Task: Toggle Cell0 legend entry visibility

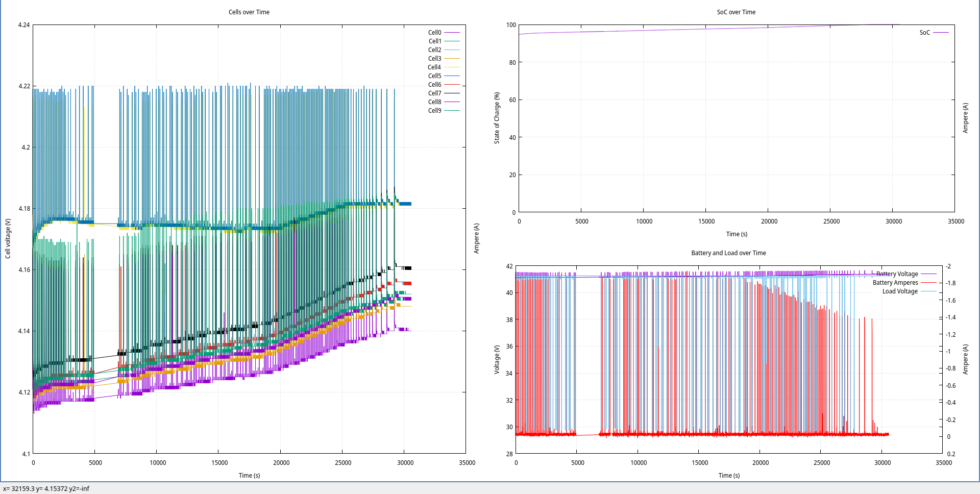Action: point(444,32)
